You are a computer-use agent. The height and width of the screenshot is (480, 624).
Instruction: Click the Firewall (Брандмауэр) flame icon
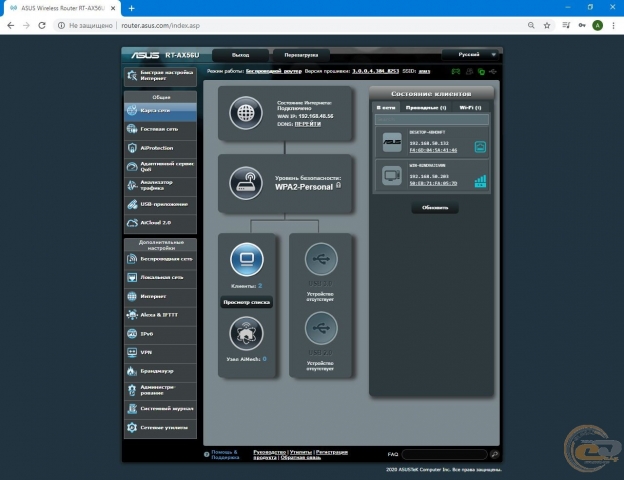tap(132, 371)
